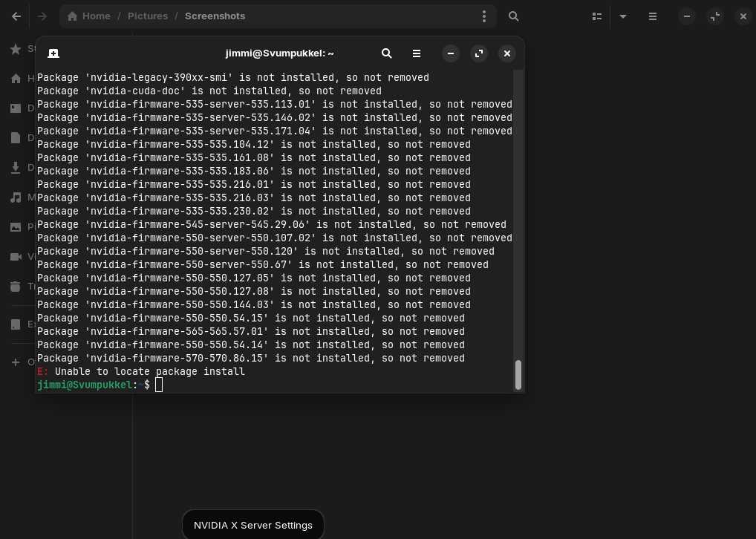The image size is (756, 539).
Task: Click the green 'jimmi@Svumpukkel' prompt text
Action: coord(85,385)
